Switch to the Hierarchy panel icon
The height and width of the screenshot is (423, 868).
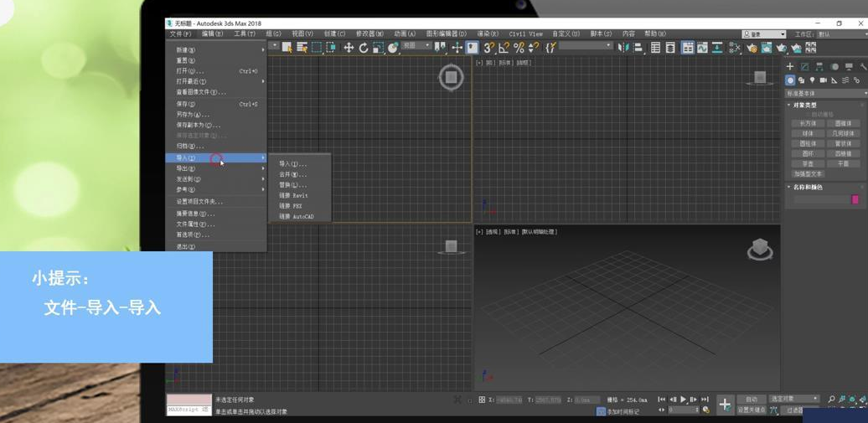point(819,66)
